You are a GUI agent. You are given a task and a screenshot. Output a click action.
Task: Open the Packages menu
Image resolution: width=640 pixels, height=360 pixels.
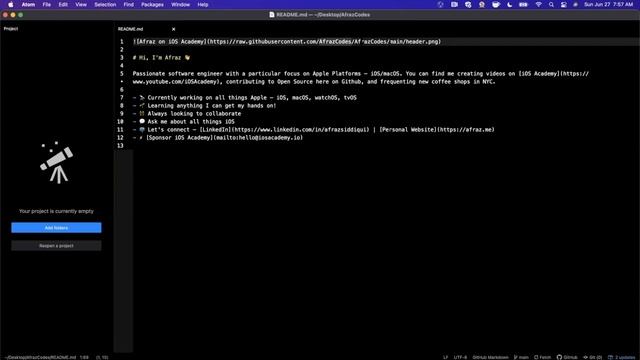[x=152, y=4]
